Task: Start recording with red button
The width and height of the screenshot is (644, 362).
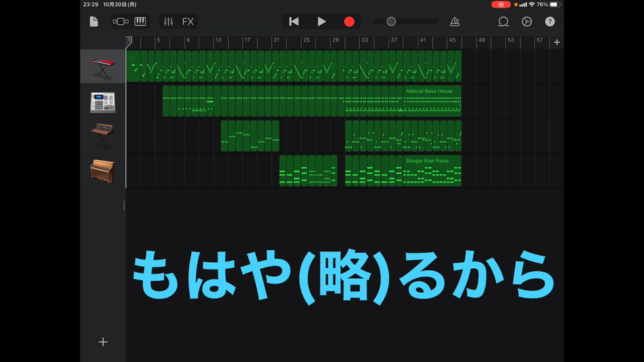Action: (x=349, y=21)
